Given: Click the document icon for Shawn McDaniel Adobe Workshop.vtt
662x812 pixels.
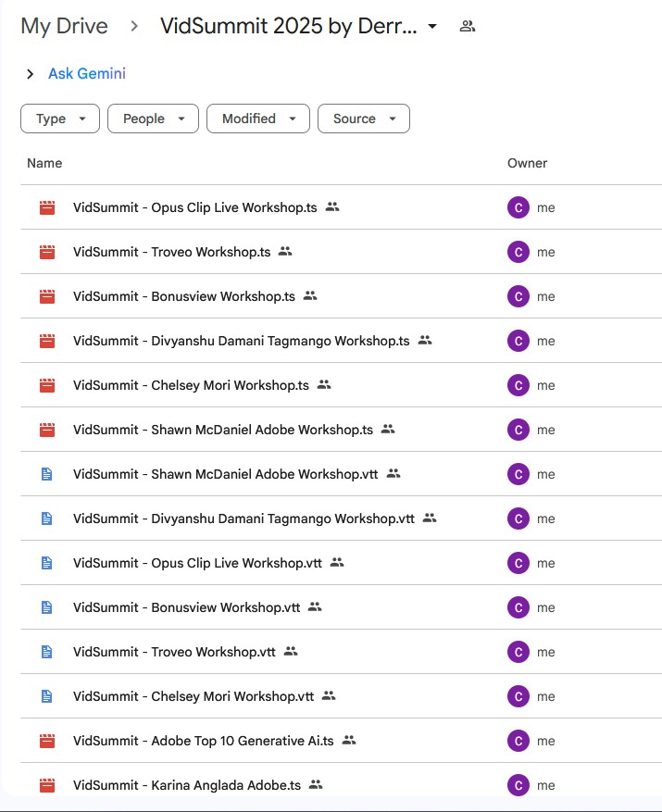Looking at the screenshot, I should 47,474.
